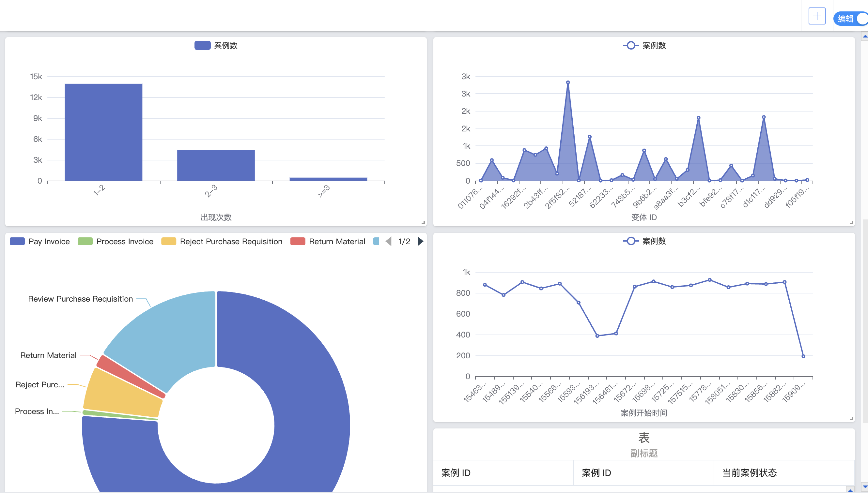Click resize handle of start time chart
This screenshot has height=493, width=868.
click(851, 419)
